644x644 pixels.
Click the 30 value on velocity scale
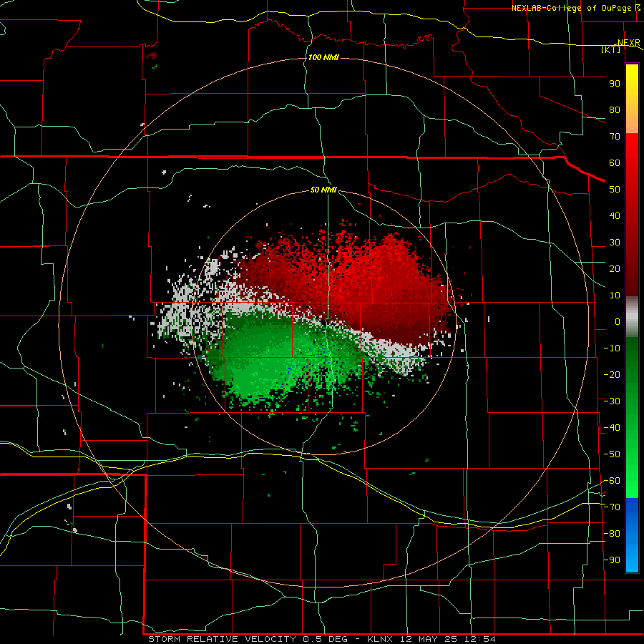[x=615, y=243]
